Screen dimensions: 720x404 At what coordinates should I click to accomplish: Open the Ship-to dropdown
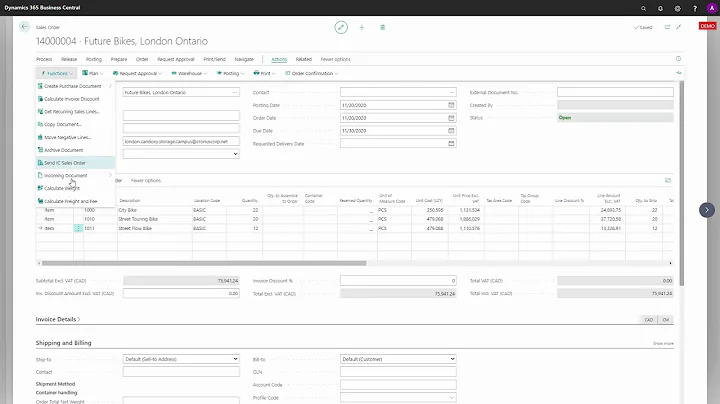click(x=181, y=359)
